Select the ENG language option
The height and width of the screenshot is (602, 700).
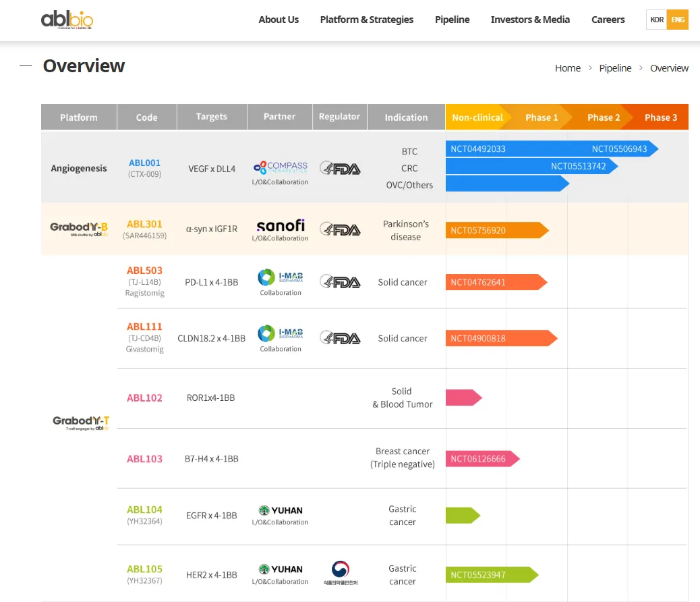(678, 20)
